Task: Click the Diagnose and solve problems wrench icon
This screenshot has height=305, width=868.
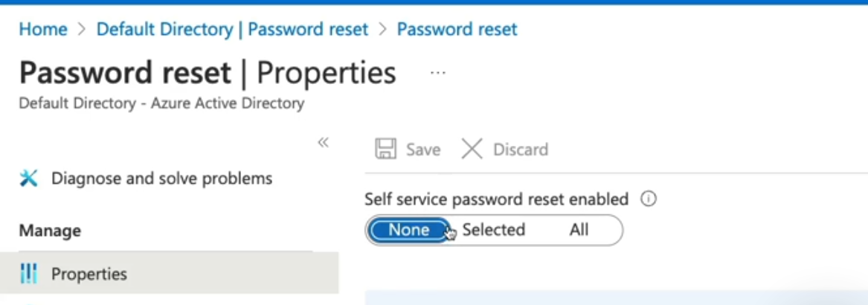Action: [x=28, y=179]
